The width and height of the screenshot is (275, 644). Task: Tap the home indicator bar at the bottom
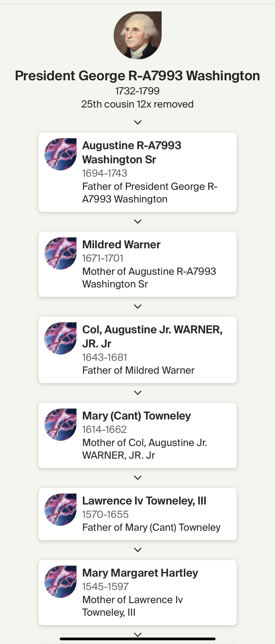pyautogui.click(x=138, y=639)
